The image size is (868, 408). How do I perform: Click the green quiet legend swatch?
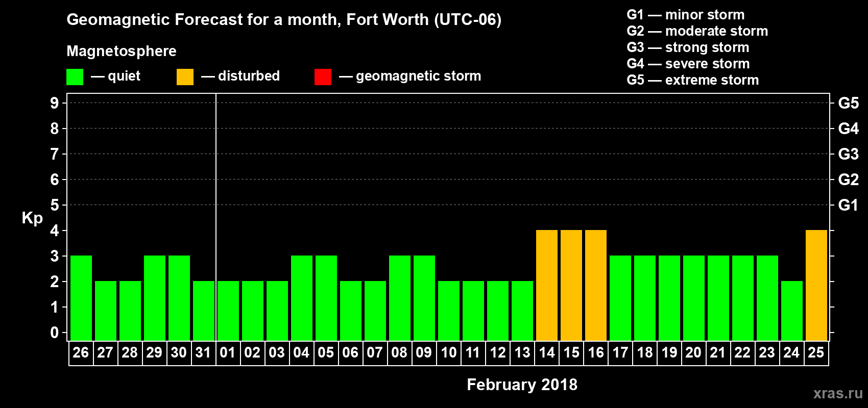click(75, 76)
